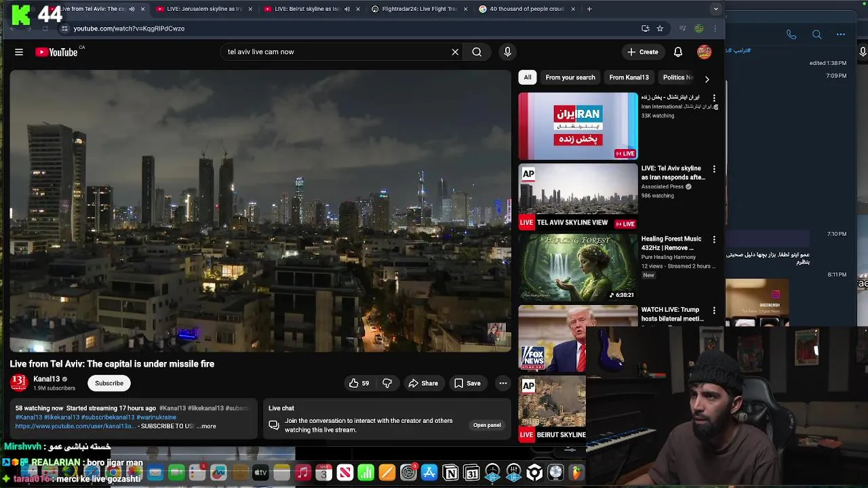
Task: Start voice search with the microphone icon
Action: 507,52
